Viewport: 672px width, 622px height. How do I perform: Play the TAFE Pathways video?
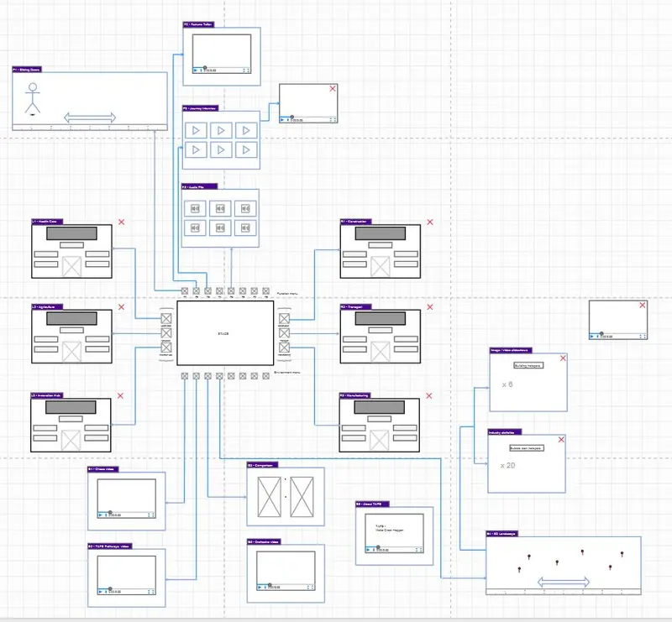(100, 592)
